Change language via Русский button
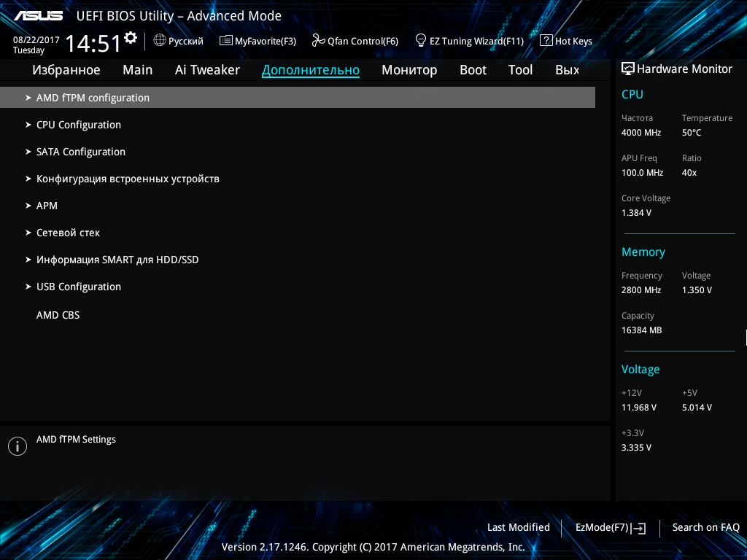The width and height of the screenshot is (747, 560). coord(179,41)
